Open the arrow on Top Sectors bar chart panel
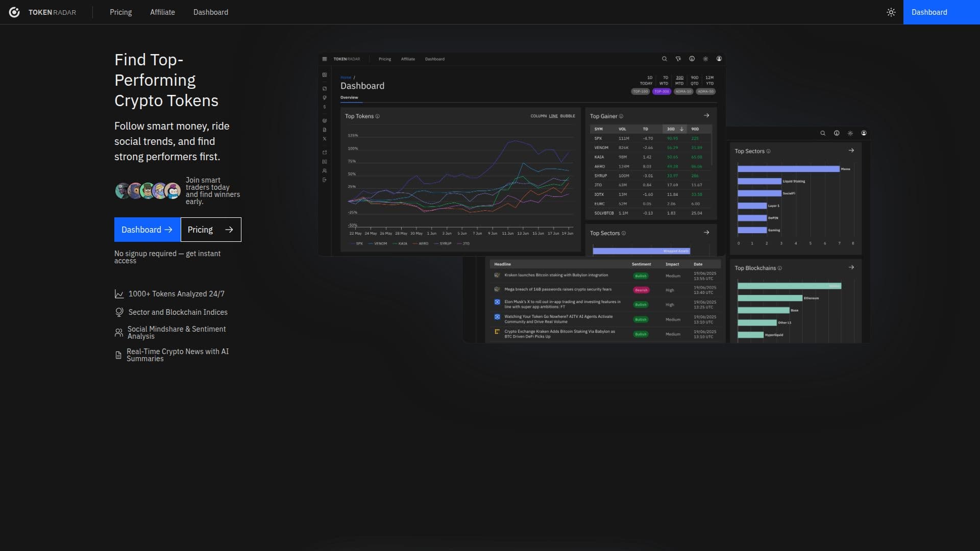The height and width of the screenshot is (551, 980). tap(851, 151)
